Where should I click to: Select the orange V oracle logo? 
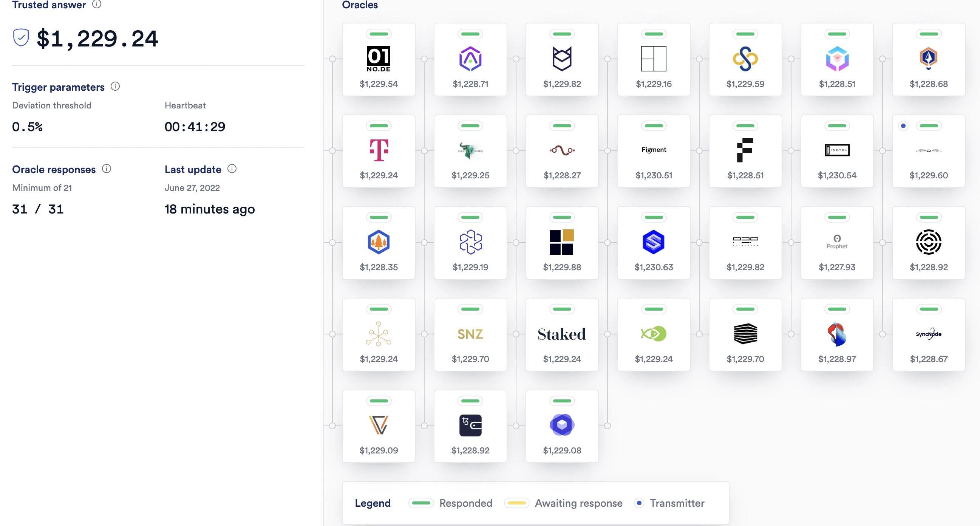(x=379, y=425)
